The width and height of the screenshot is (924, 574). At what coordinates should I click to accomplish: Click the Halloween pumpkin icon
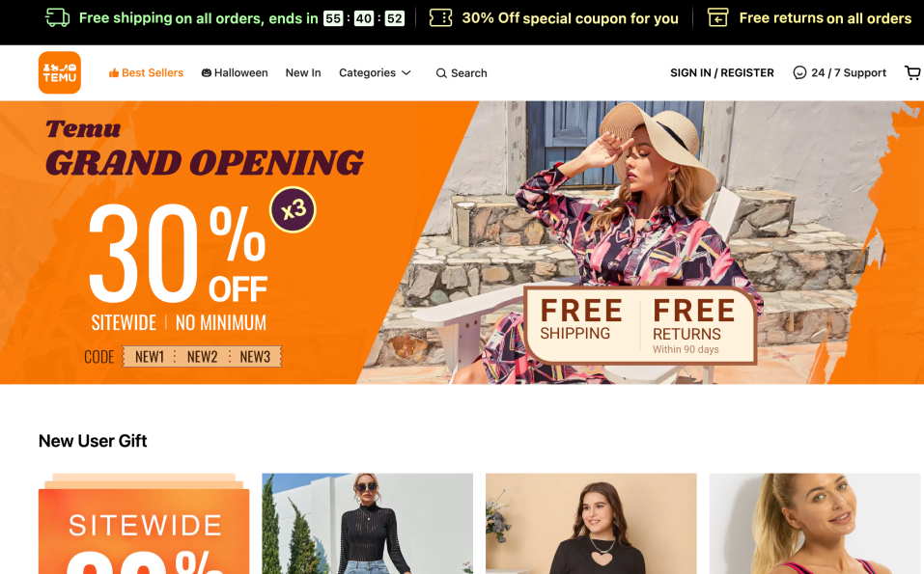[x=207, y=73]
